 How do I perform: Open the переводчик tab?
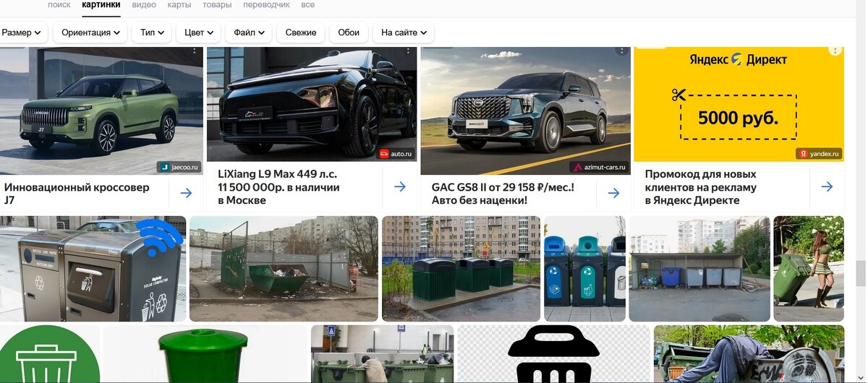[x=266, y=5]
